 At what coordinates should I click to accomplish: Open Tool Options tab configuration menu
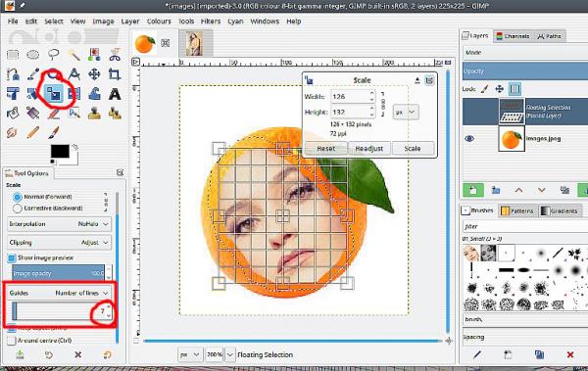click(x=120, y=172)
